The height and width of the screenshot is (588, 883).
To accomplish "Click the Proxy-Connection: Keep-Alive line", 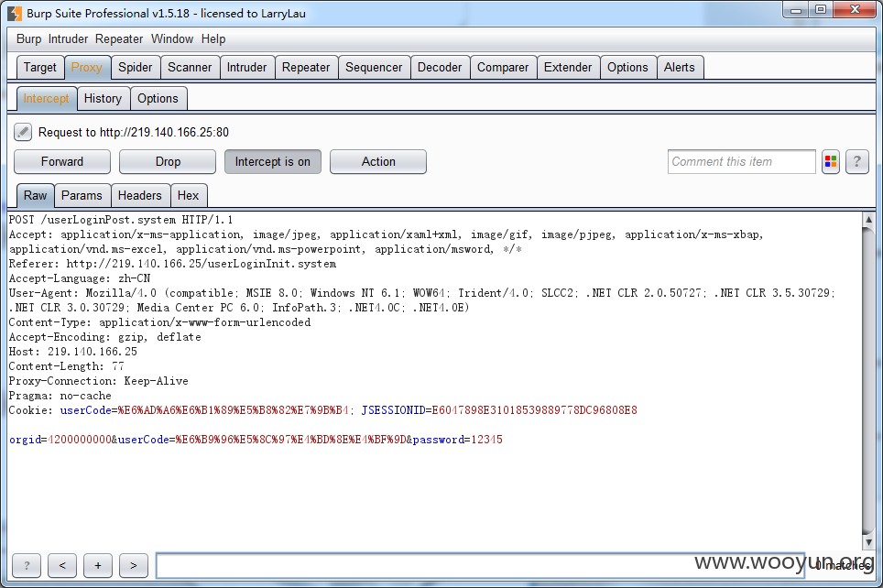I will (x=99, y=381).
